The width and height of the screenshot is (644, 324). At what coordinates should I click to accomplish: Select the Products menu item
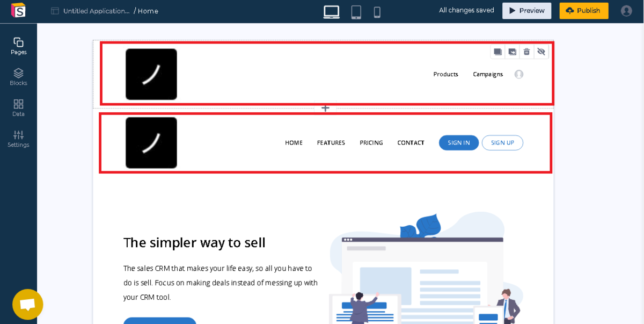[445, 74]
